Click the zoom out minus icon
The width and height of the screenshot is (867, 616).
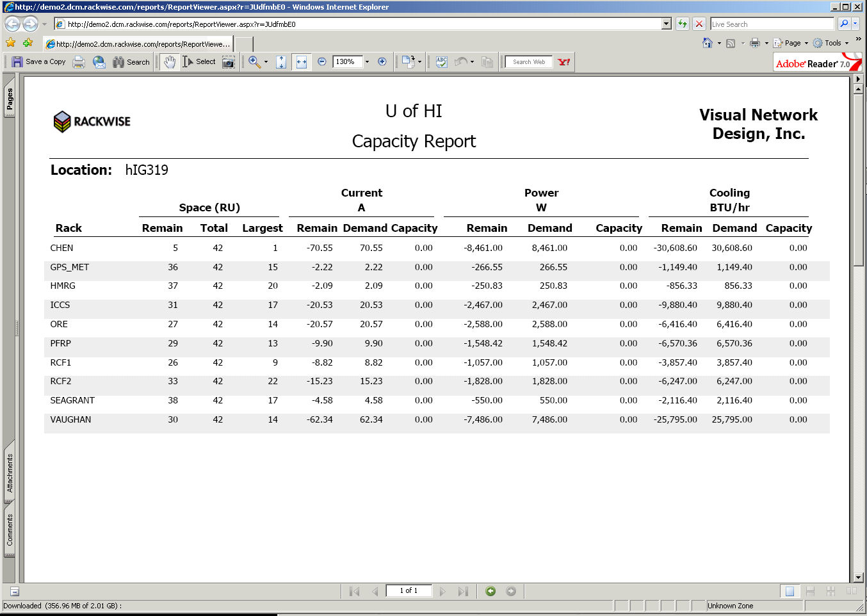tap(322, 62)
